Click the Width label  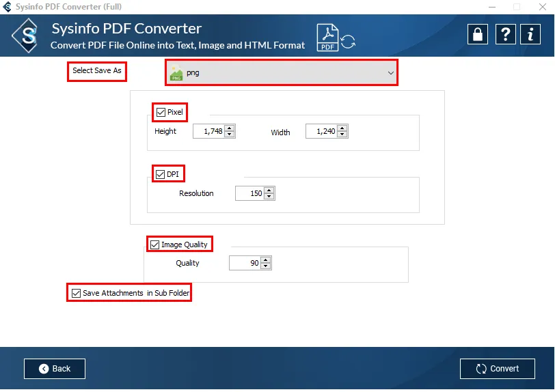click(280, 132)
